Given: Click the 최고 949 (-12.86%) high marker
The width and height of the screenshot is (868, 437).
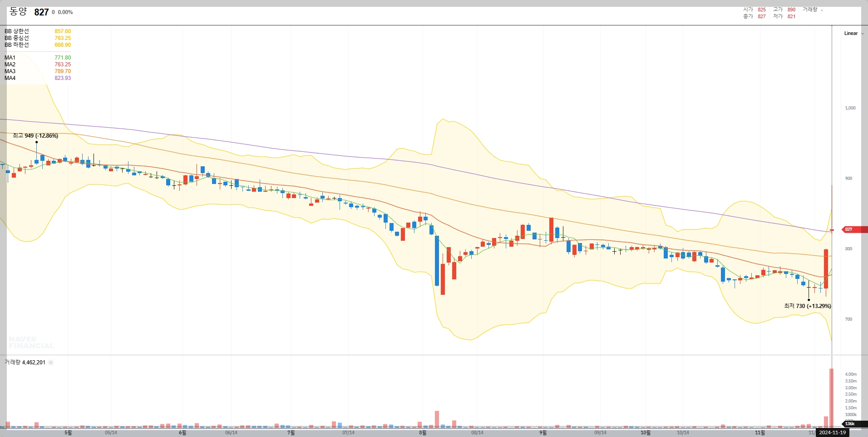Looking at the screenshot, I should coord(35,136).
